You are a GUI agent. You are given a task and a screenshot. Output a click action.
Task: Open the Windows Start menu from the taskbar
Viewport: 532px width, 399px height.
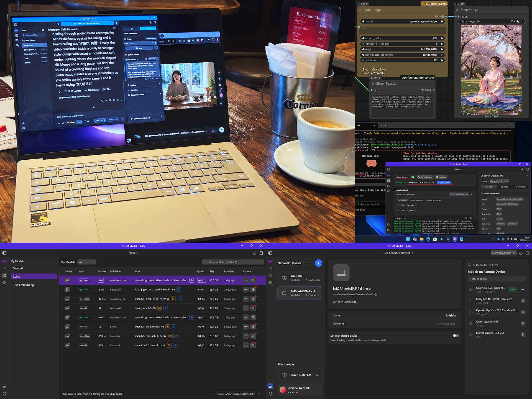pyautogui.click(x=408, y=239)
